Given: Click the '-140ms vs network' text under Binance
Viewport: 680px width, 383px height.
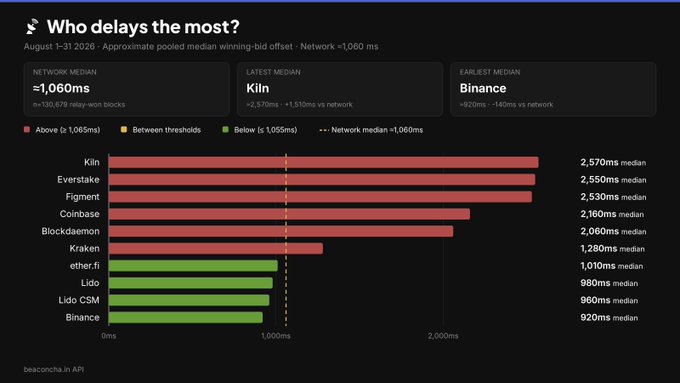Looking at the screenshot, I should [x=523, y=105].
